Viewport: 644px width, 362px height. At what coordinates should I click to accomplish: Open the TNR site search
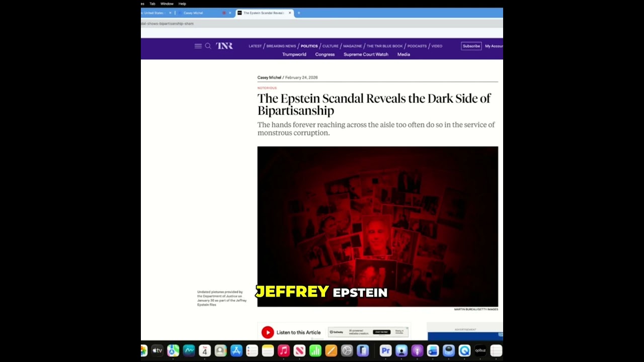pos(208,46)
